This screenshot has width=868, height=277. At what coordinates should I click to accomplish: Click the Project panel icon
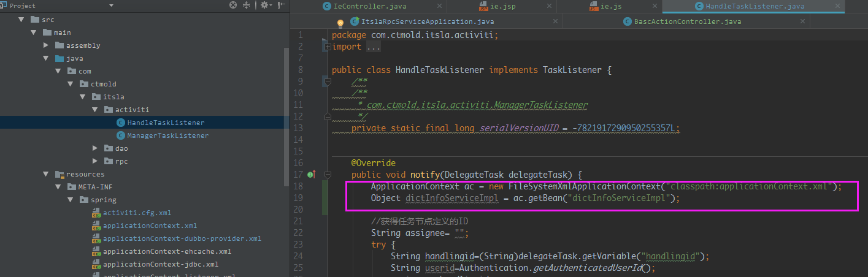[x=4, y=6]
